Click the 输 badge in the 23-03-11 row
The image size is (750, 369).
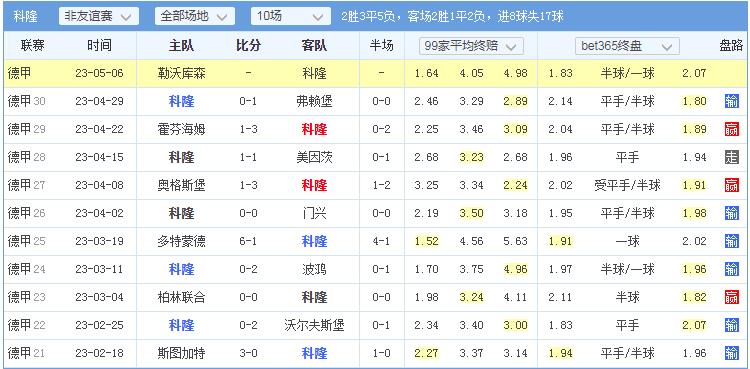[x=731, y=269]
